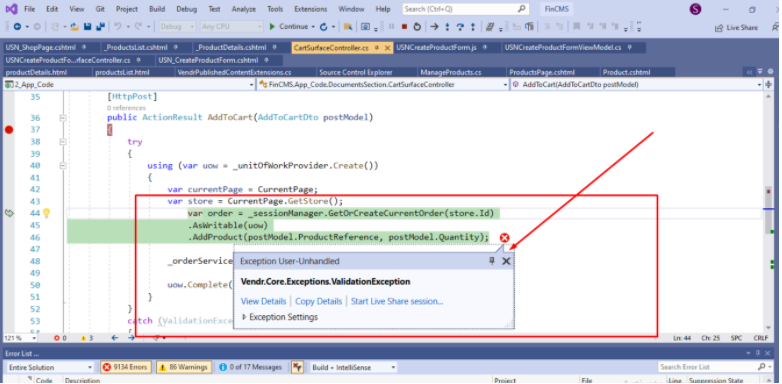The image size is (782, 384).
Task: Click the Search (Ctrl+Q) box
Action: tap(465, 9)
